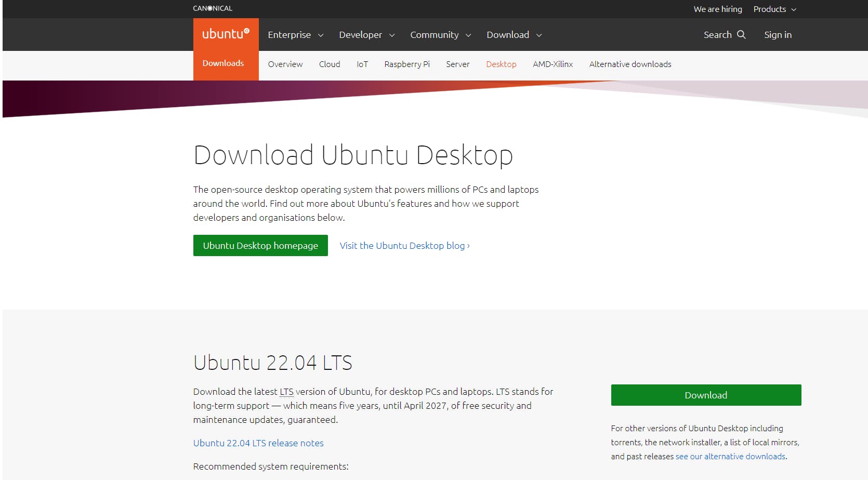868x480 pixels.
Task: Click the Ubuntu Desktop homepage button
Action: point(260,246)
